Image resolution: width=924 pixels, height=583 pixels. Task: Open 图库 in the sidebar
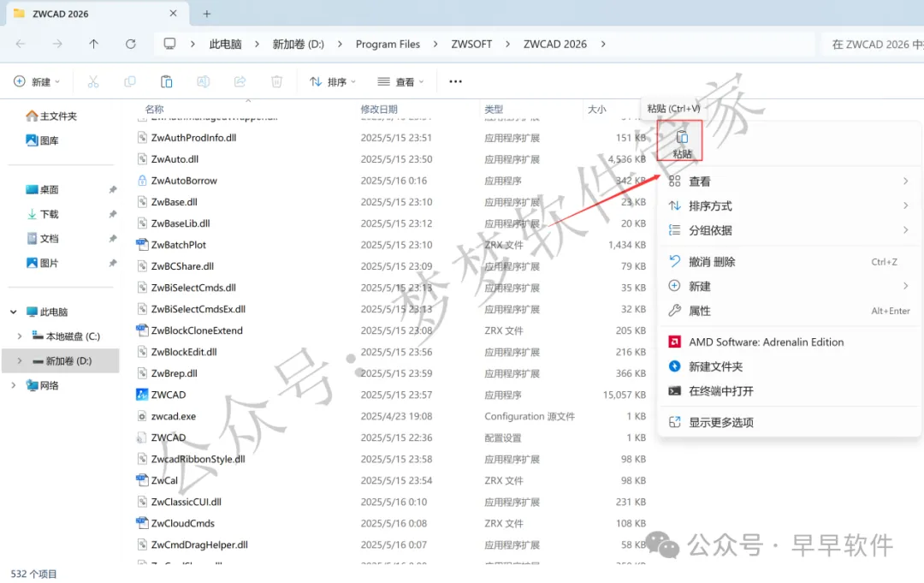(x=43, y=140)
